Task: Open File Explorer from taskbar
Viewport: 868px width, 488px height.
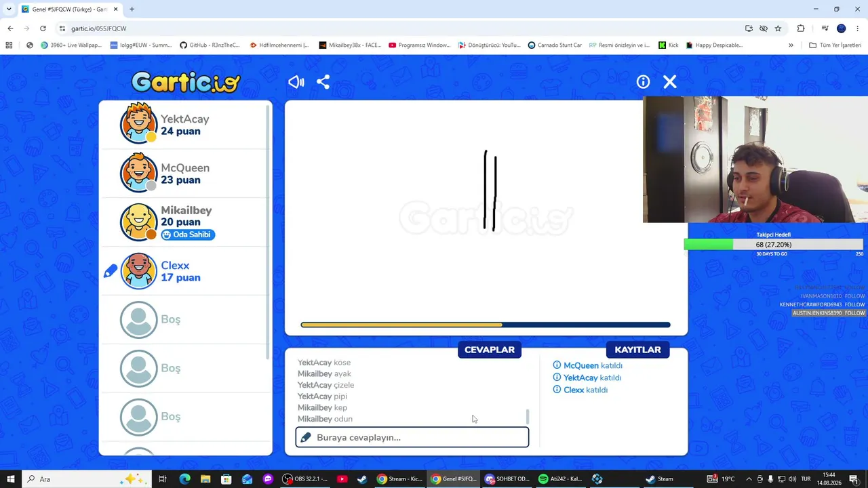Action: click(205, 479)
